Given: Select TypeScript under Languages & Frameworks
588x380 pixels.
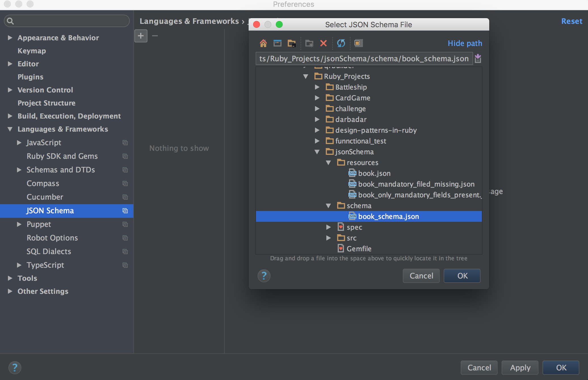Looking at the screenshot, I should tap(45, 265).
